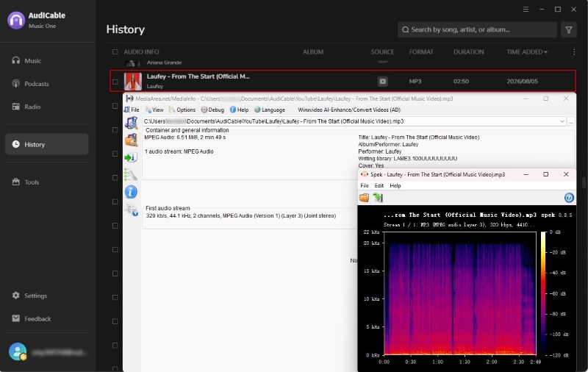Click the 'Ariana Grande' artist text
Image resolution: width=588 pixels, height=372 pixels.
point(164,62)
